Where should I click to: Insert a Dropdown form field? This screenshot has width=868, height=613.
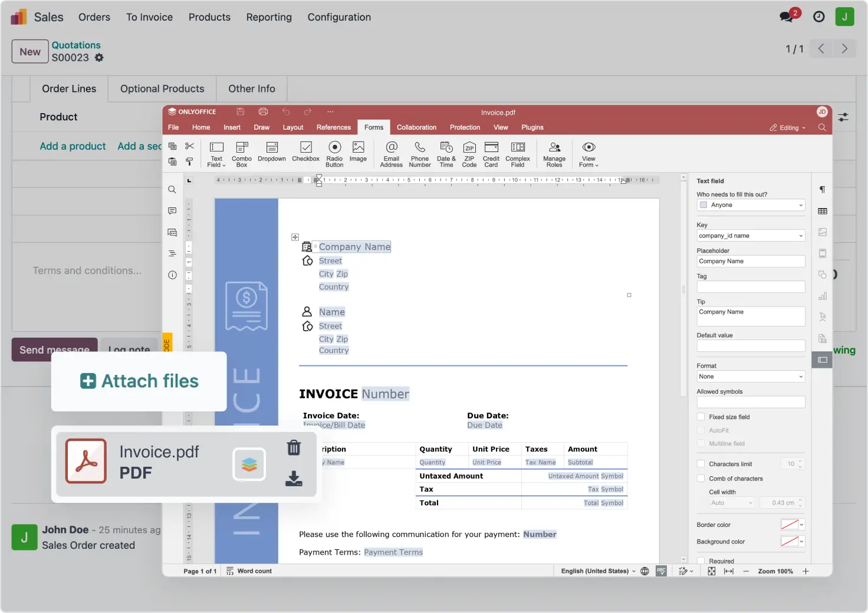(x=272, y=151)
